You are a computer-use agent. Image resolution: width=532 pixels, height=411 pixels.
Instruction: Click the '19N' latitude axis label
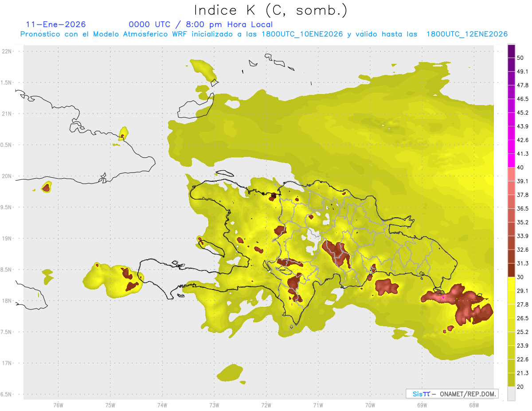tap(7, 239)
